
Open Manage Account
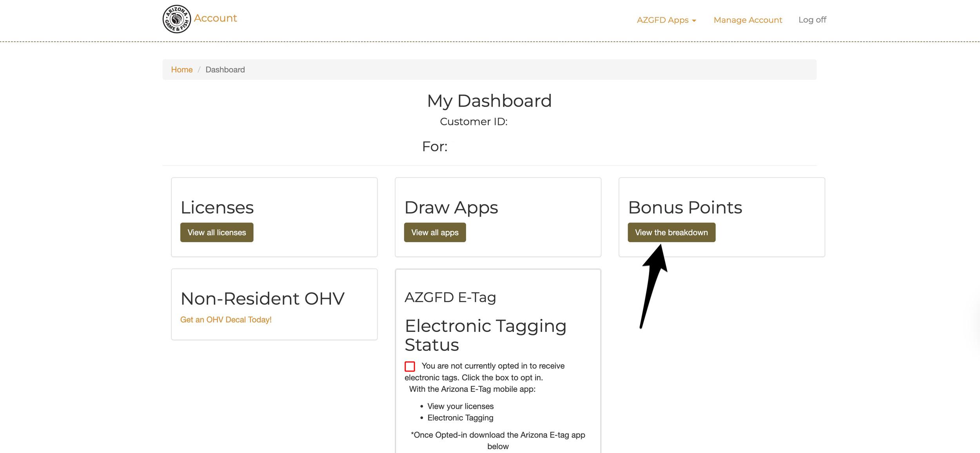coord(747,20)
